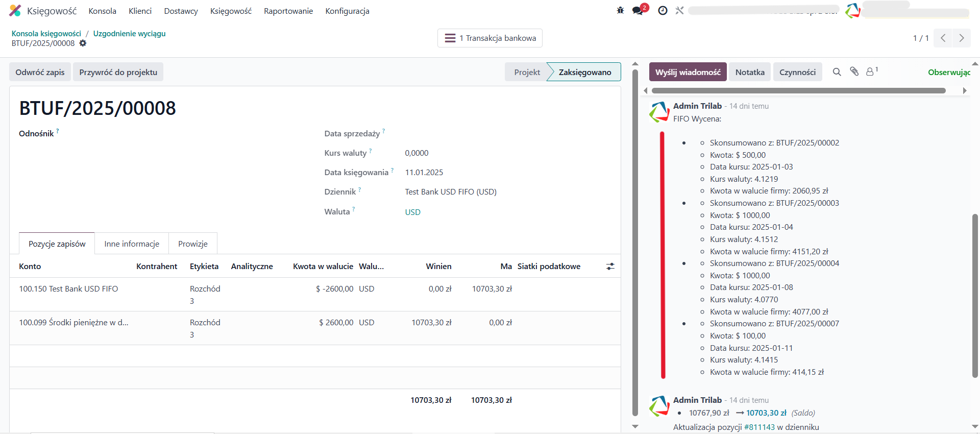
Task: Click the Odwróć zapis button
Action: (40, 73)
